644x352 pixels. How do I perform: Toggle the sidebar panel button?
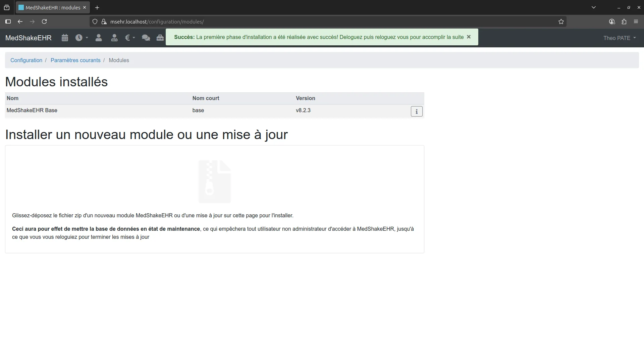point(8,21)
